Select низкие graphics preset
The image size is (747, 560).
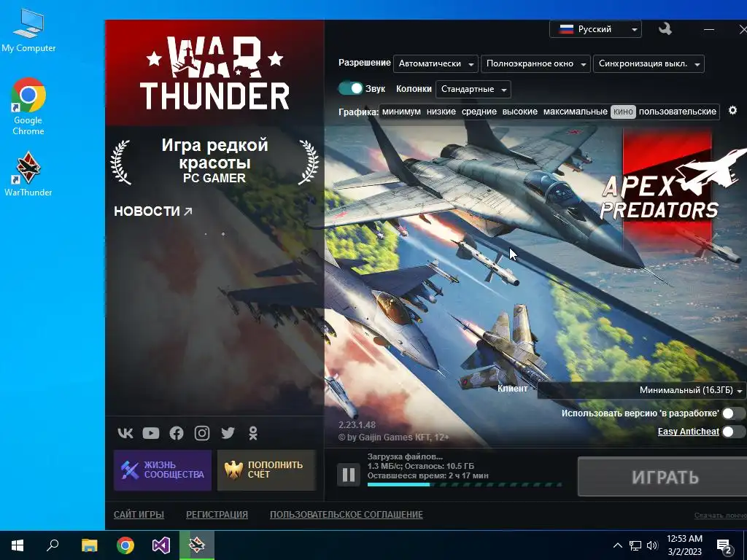click(x=441, y=112)
